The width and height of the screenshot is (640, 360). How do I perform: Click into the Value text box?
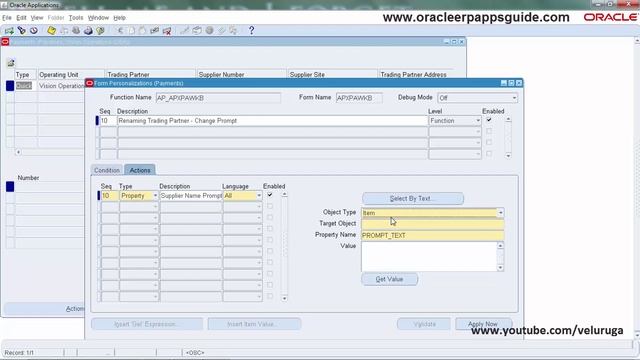pyautogui.click(x=429, y=256)
